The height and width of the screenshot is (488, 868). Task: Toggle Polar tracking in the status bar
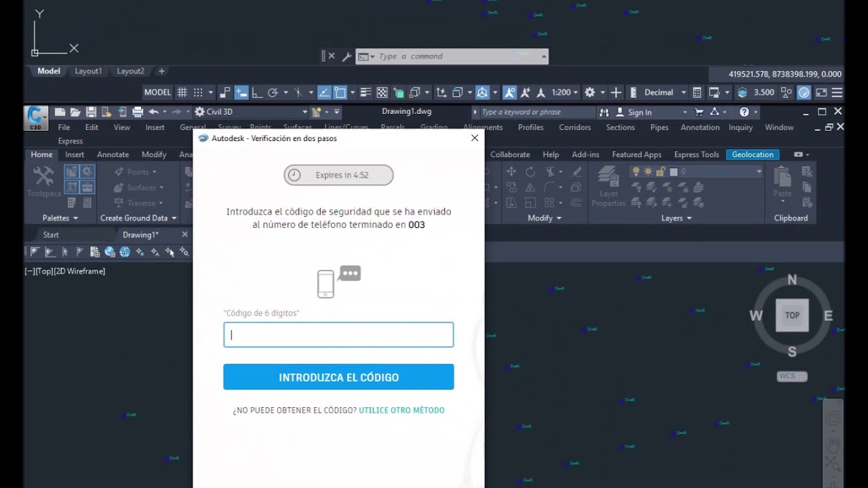click(273, 92)
